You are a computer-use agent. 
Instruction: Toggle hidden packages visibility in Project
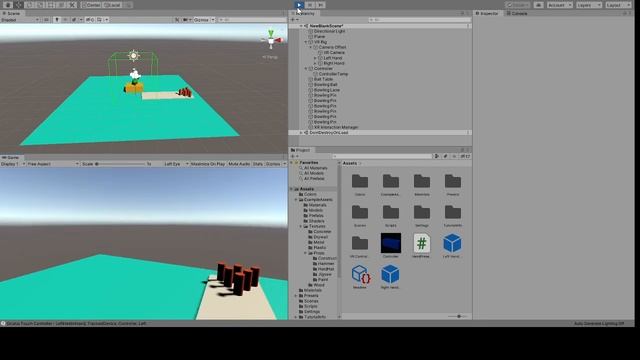[465, 156]
